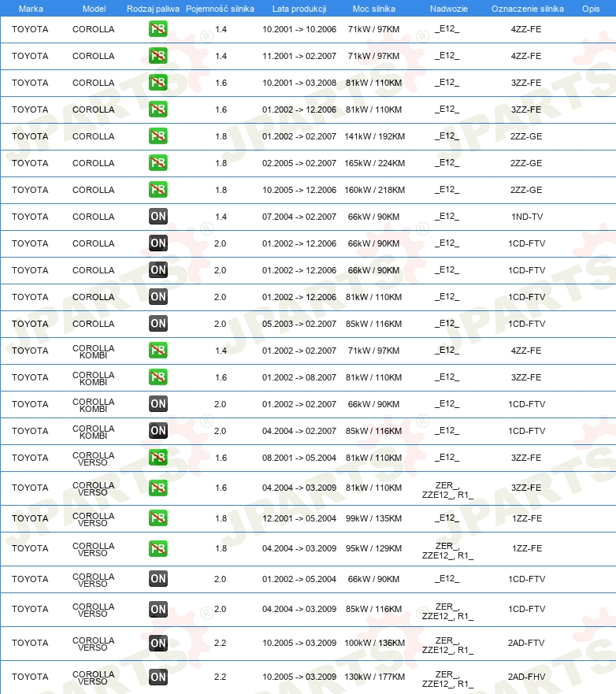The width and height of the screenshot is (616, 694).
Task: Click the 2.2 capacity in 2AD-FHV row
Action: (220, 677)
